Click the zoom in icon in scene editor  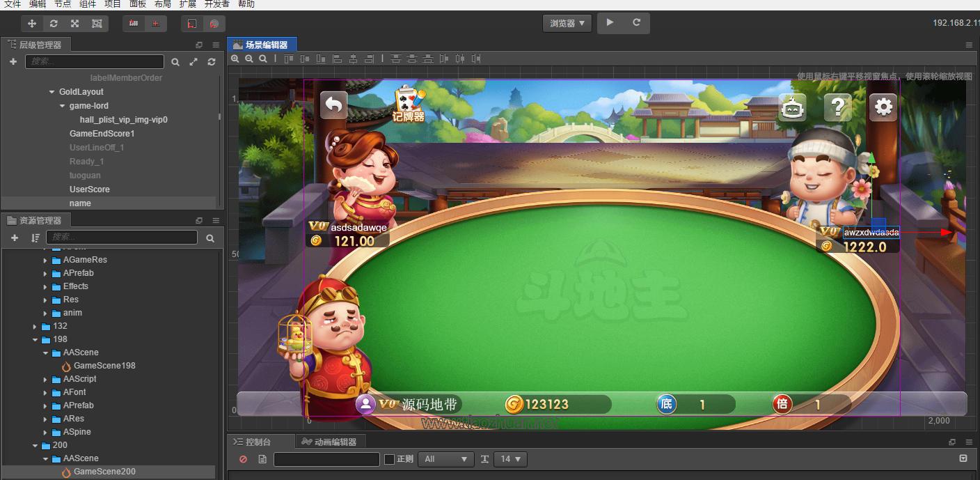tap(235, 59)
